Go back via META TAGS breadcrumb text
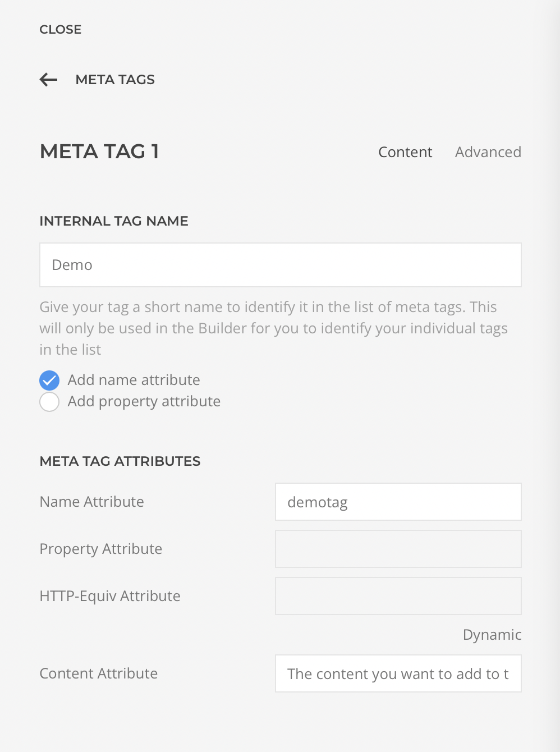The width and height of the screenshot is (560, 752). (115, 80)
